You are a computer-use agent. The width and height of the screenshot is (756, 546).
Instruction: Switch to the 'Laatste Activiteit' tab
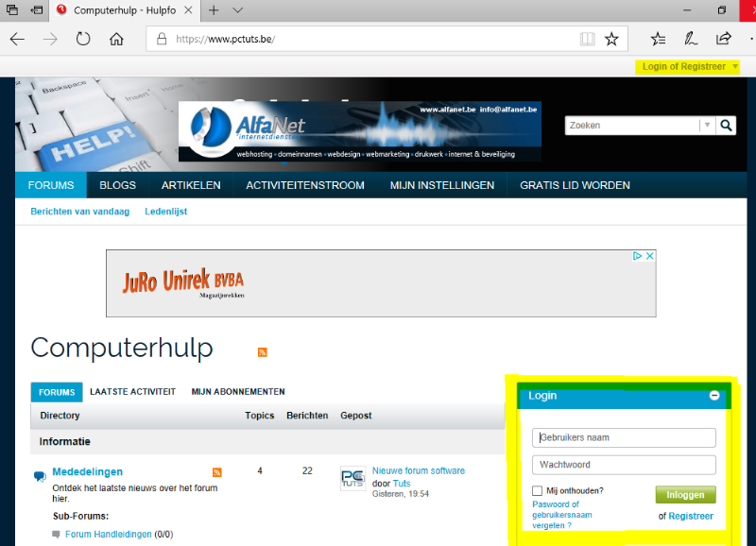click(x=132, y=391)
